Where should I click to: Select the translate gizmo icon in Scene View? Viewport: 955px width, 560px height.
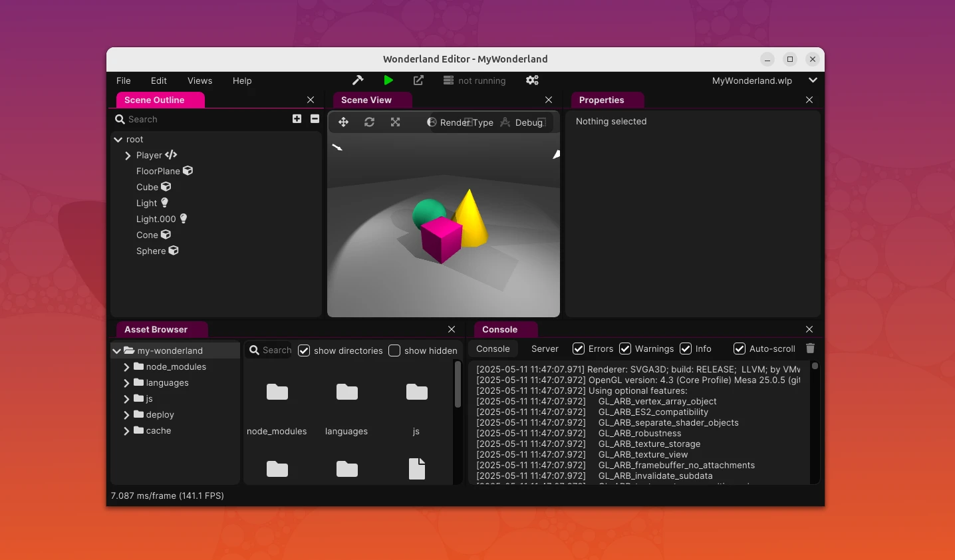[x=343, y=122]
